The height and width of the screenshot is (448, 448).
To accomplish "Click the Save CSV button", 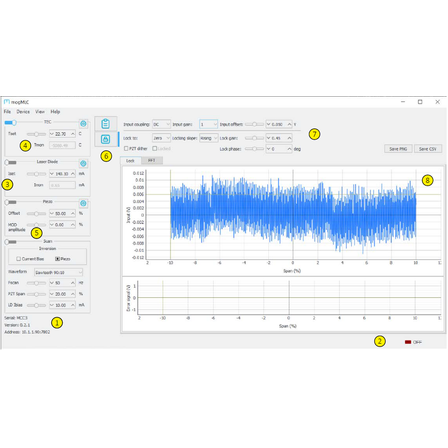I will (x=428, y=149).
